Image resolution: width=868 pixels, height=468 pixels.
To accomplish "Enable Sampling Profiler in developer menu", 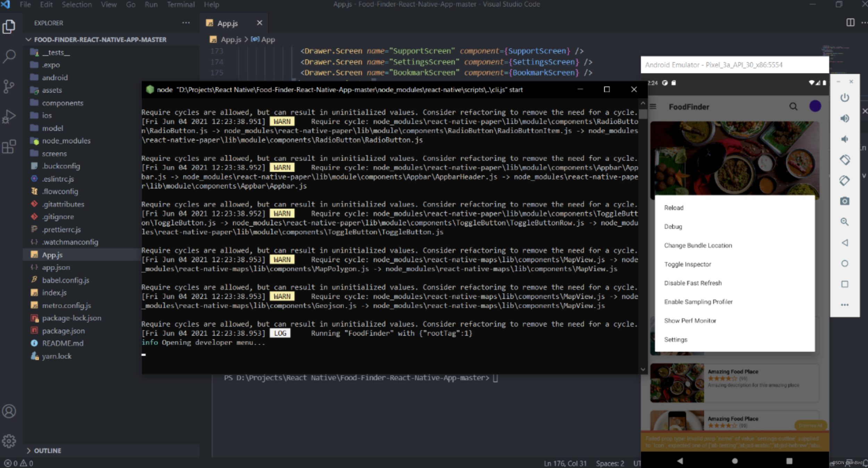I will (x=699, y=301).
